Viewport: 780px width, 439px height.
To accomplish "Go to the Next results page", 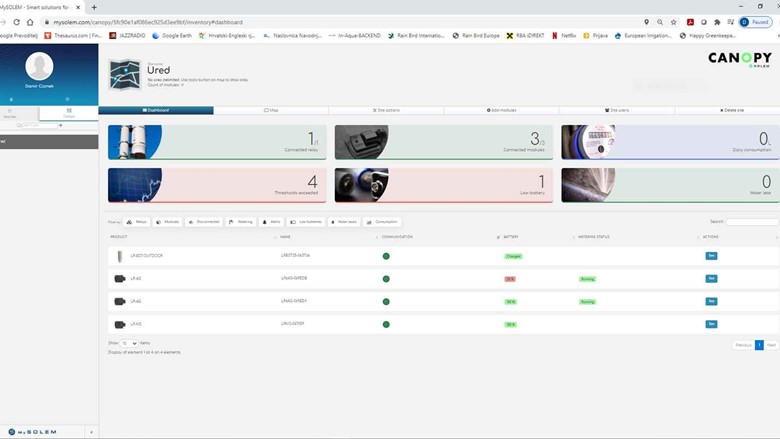I will click(x=771, y=345).
